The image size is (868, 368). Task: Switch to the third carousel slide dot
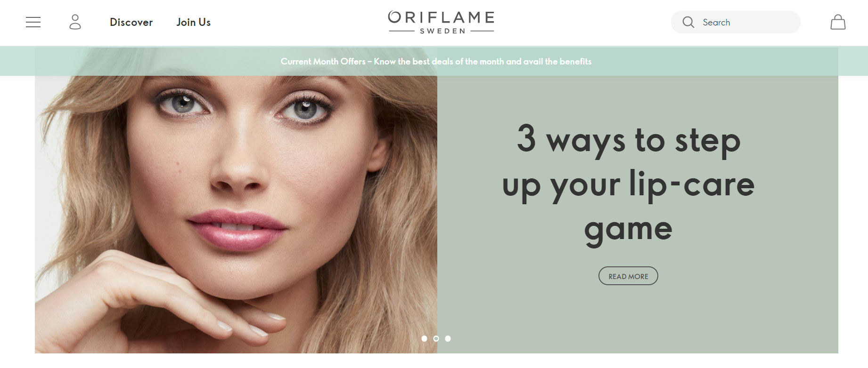tap(448, 338)
